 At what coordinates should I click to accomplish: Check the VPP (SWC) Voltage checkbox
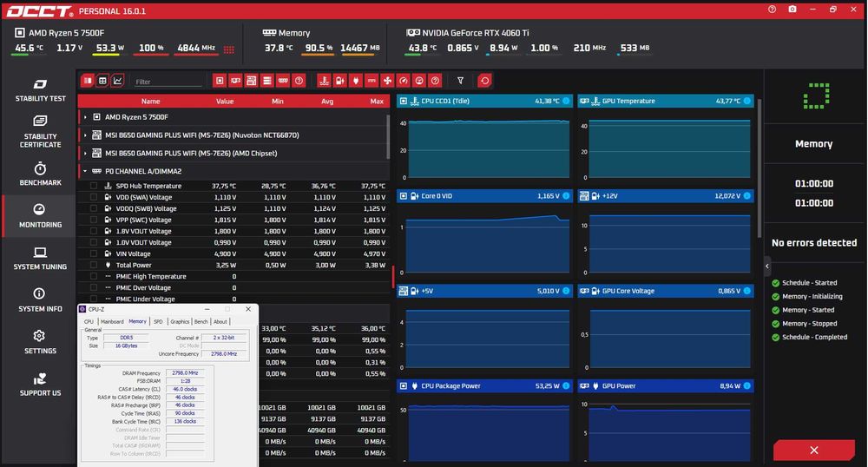pos(94,220)
